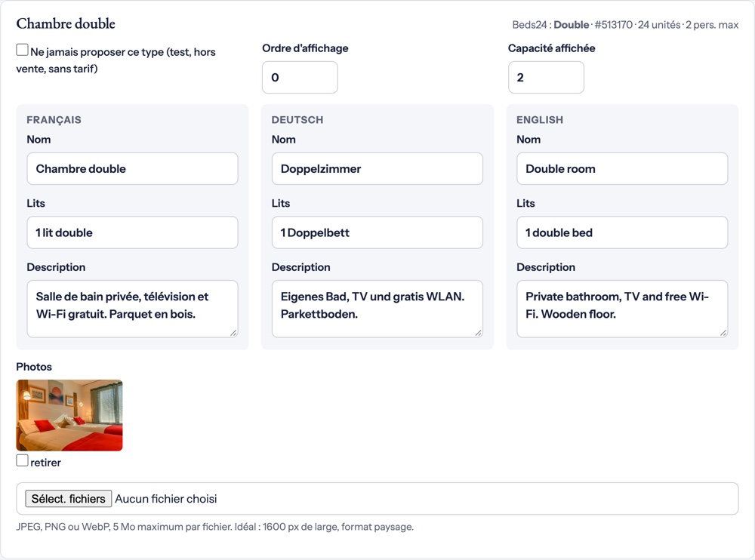The width and height of the screenshot is (755, 560).
Task: Click 'Aucun fichier choisi' file status text
Action: (x=166, y=499)
